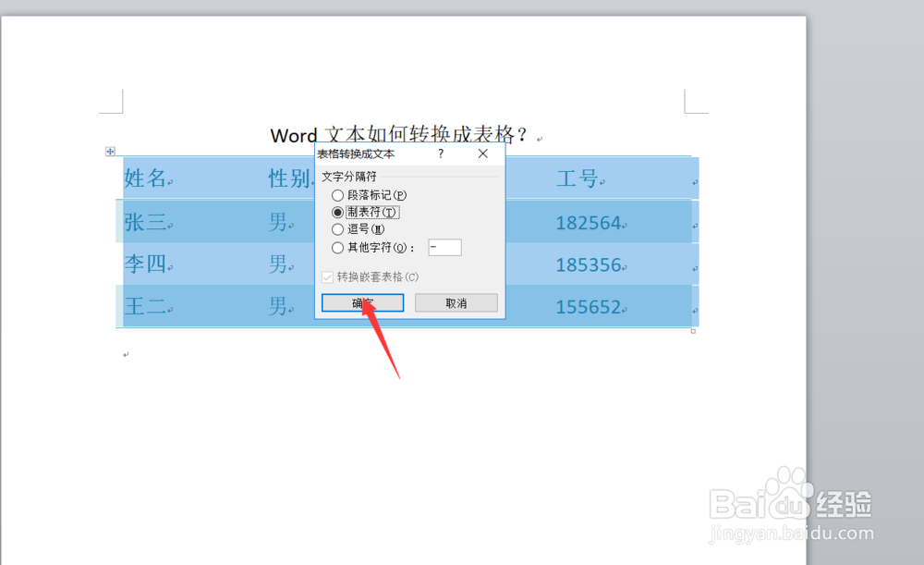Click the table move handle icon
This screenshot has height=565, width=924.
(111, 151)
